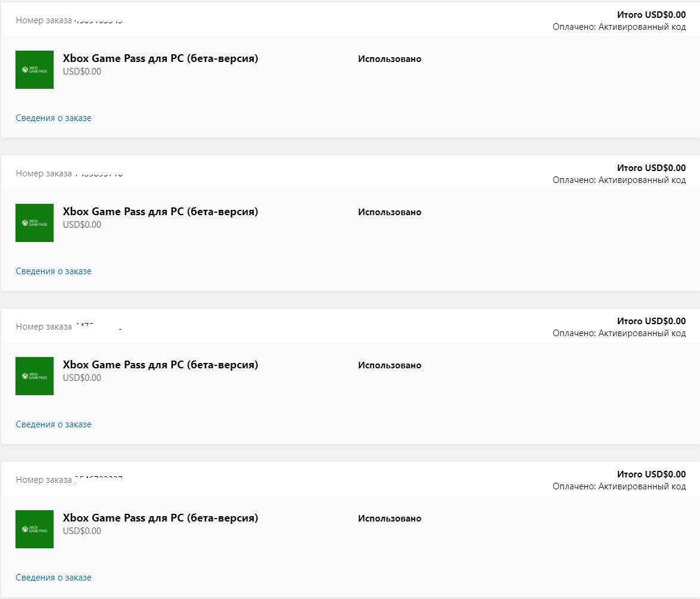The image size is (700, 599).
Task: Click "Использовано" status in third order
Action: tap(390, 365)
